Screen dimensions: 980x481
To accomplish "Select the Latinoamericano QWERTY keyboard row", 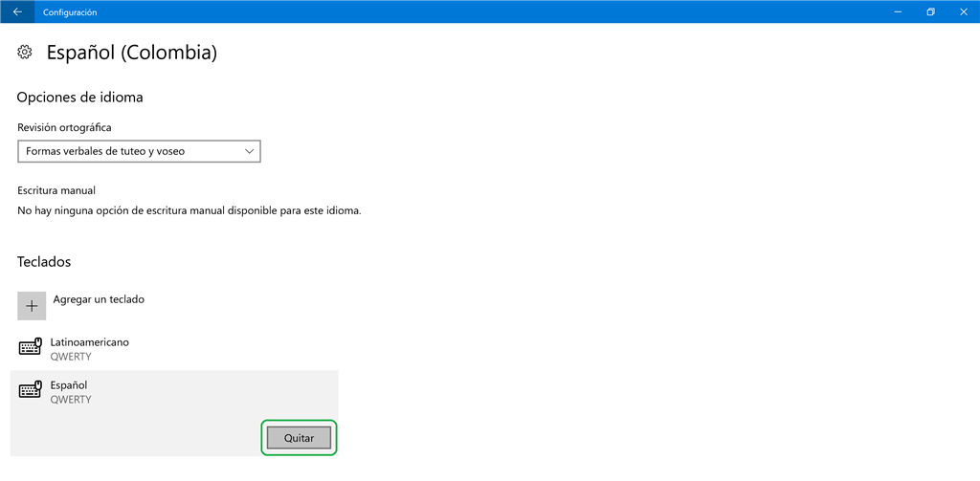I will pos(174,349).
